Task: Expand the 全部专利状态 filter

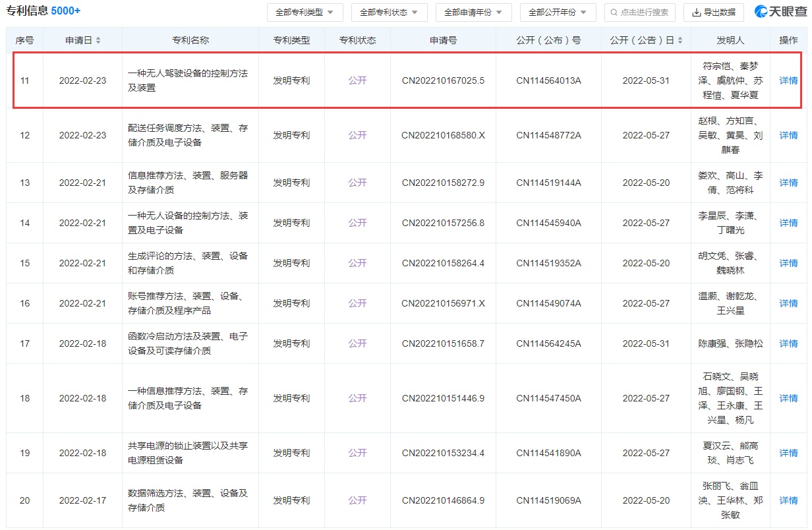Action: click(x=389, y=13)
